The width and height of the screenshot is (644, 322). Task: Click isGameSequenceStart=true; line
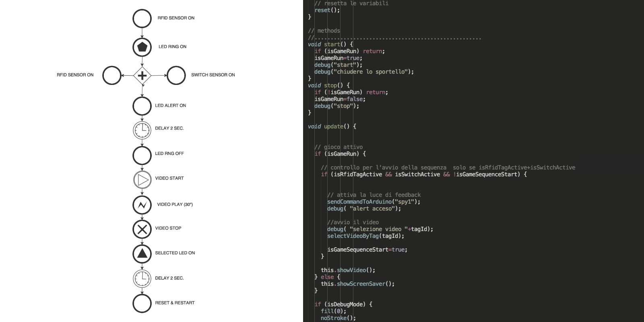point(367,250)
